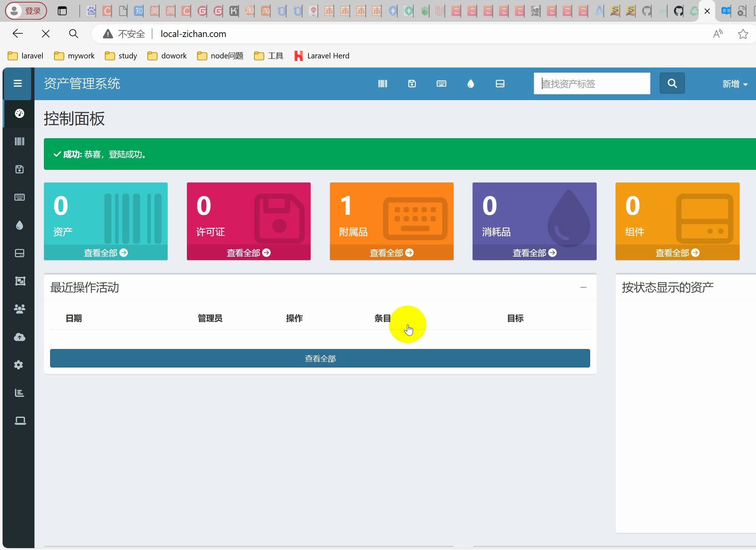Screen dimensions: 756x550
Task: Open the laravel bookmarks folder
Action: coord(25,56)
